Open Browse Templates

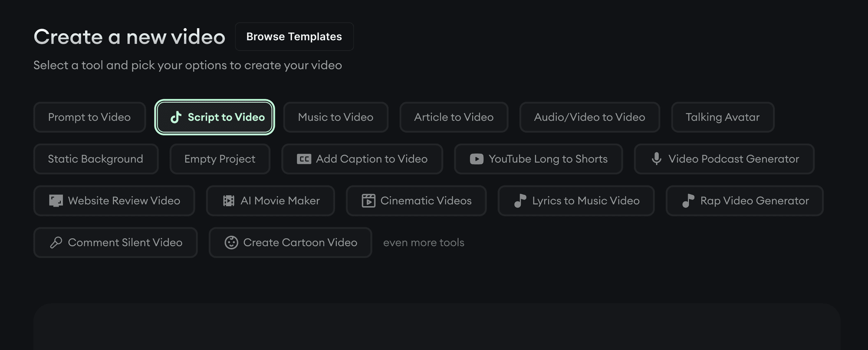coord(294,36)
